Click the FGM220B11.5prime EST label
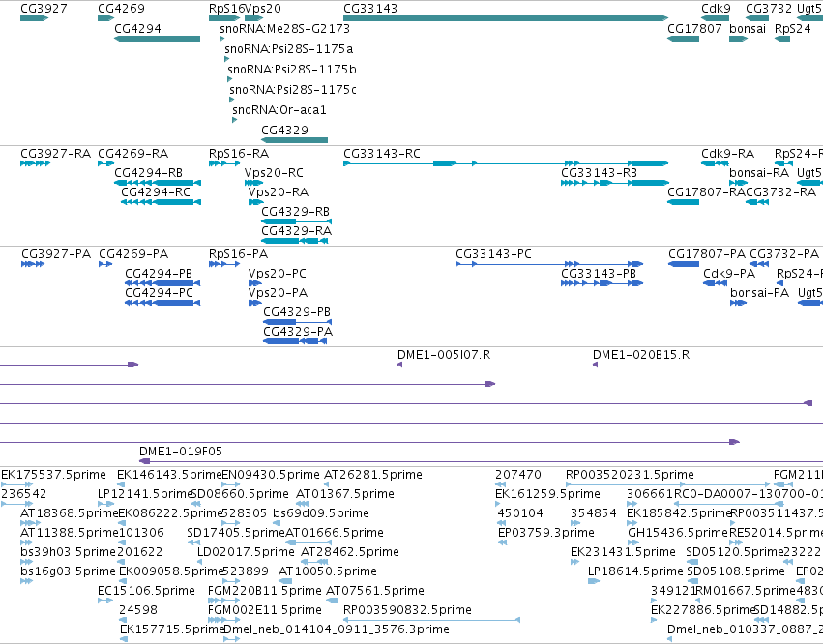Screen dimensions: 823x644 click(265, 591)
